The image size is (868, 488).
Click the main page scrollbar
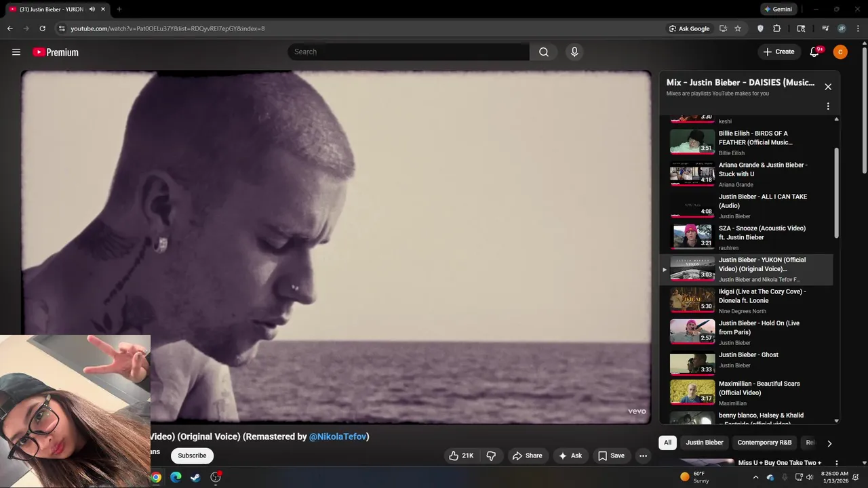pyautogui.click(x=864, y=110)
